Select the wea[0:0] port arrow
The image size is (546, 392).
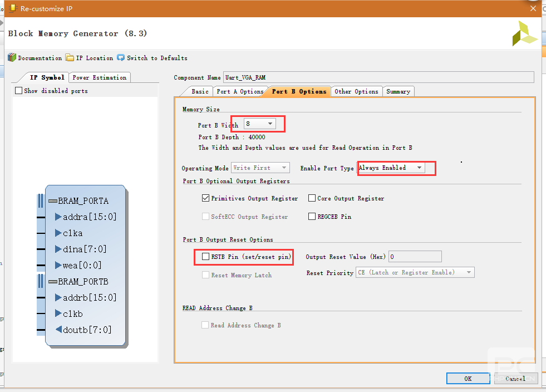tap(58, 265)
